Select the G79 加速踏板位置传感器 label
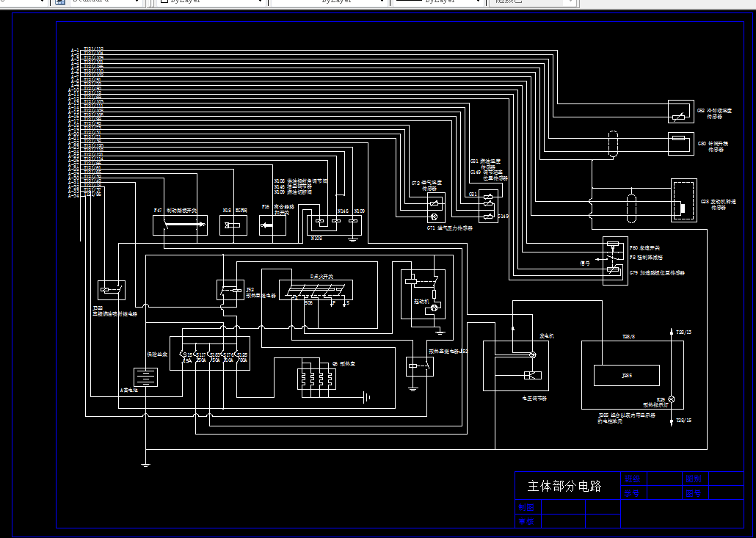The image size is (756, 538). (657, 273)
